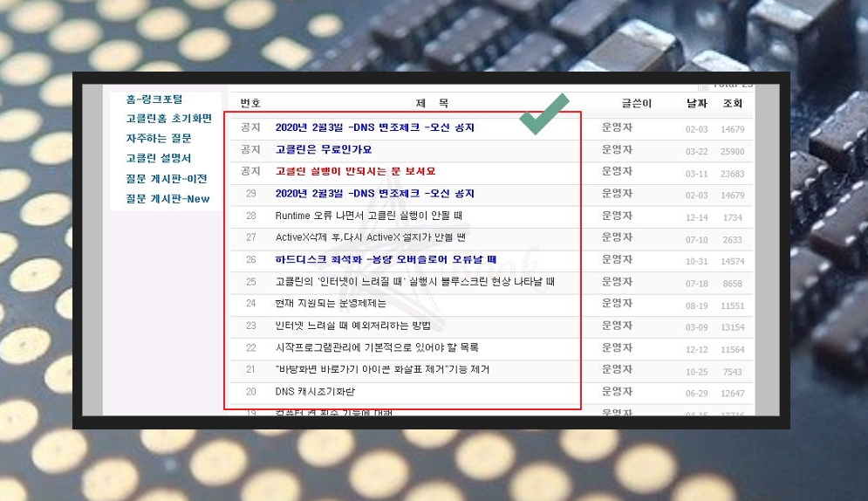The width and height of the screenshot is (868, 501).
Task: Open the top 공지 post about DNS 변조체크
Action: (x=375, y=127)
